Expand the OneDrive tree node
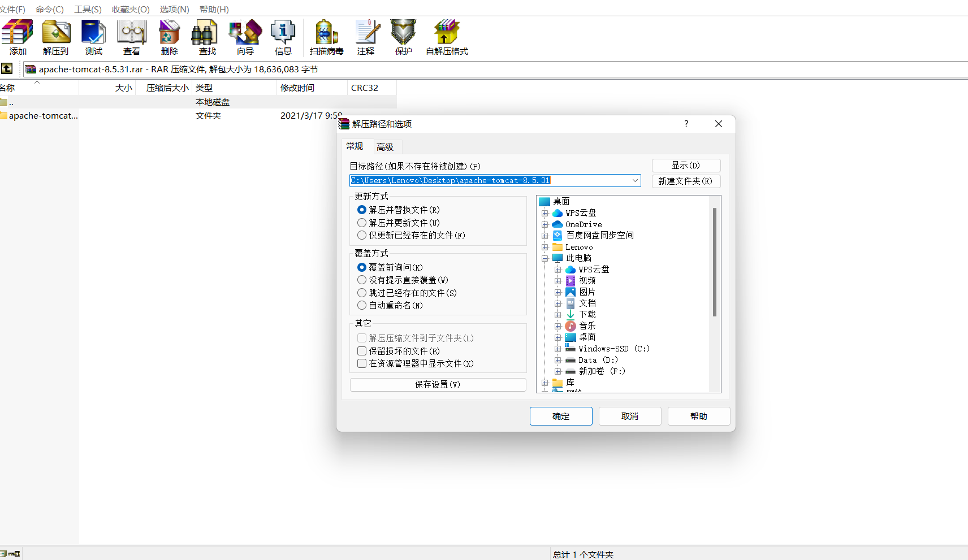Image resolution: width=968 pixels, height=560 pixels. click(x=545, y=224)
